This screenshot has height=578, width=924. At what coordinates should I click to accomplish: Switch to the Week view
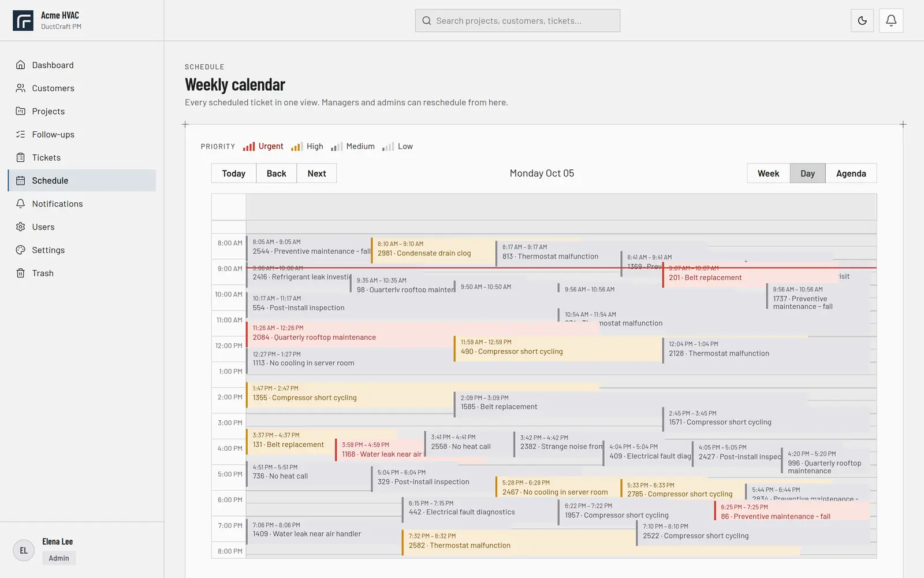tap(768, 173)
